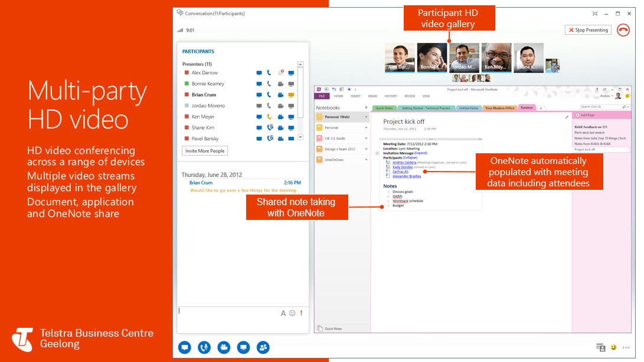The width and height of the screenshot is (644, 362).
Task: Open the IM button in the bottom toolbar
Action: (185, 347)
